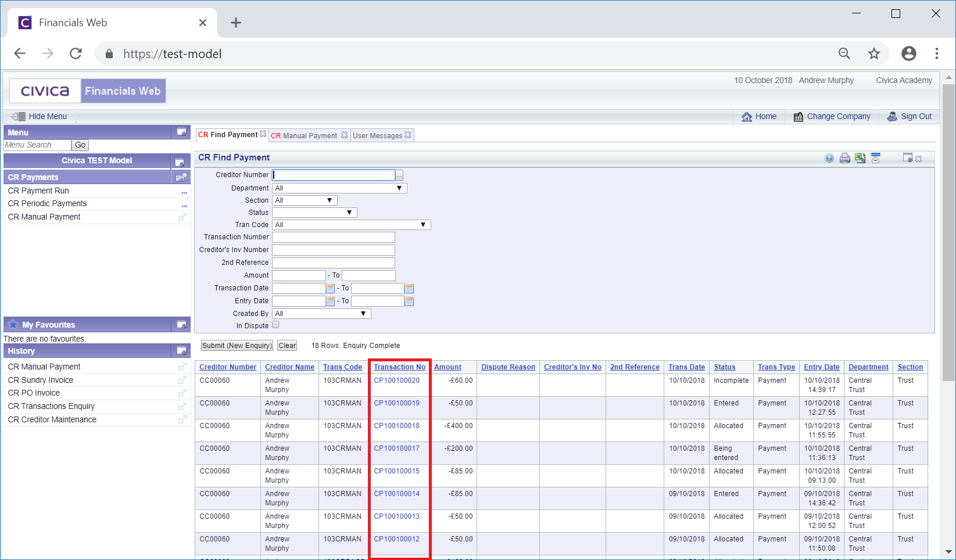Open CR Transactions Enquiry from History
The width and height of the screenshot is (956, 560).
pos(51,407)
